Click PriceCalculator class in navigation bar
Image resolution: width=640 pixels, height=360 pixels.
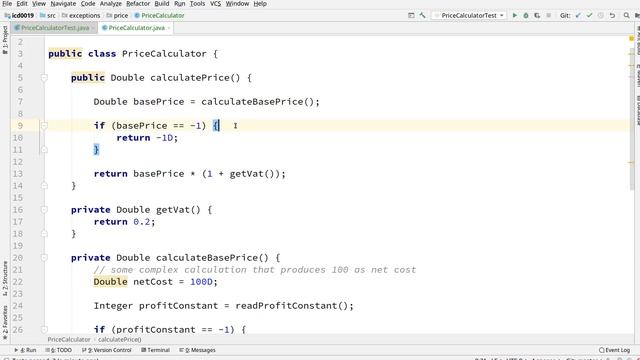tap(159, 16)
